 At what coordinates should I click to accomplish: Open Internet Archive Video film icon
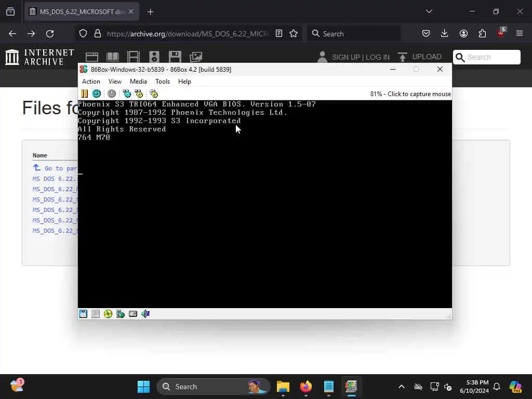pyautogui.click(x=134, y=57)
